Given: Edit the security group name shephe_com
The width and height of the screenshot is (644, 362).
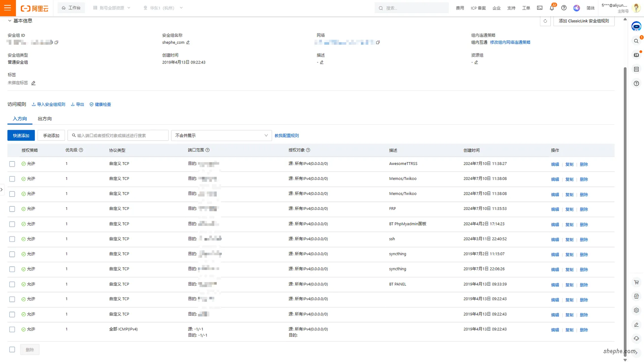Looking at the screenshot, I should [188, 42].
